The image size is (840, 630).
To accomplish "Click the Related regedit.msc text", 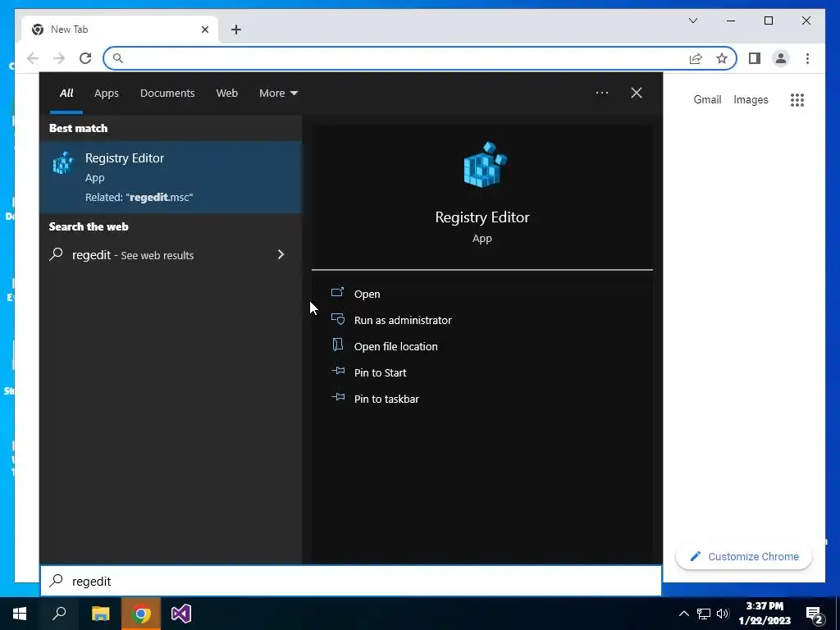I will point(139,197).
